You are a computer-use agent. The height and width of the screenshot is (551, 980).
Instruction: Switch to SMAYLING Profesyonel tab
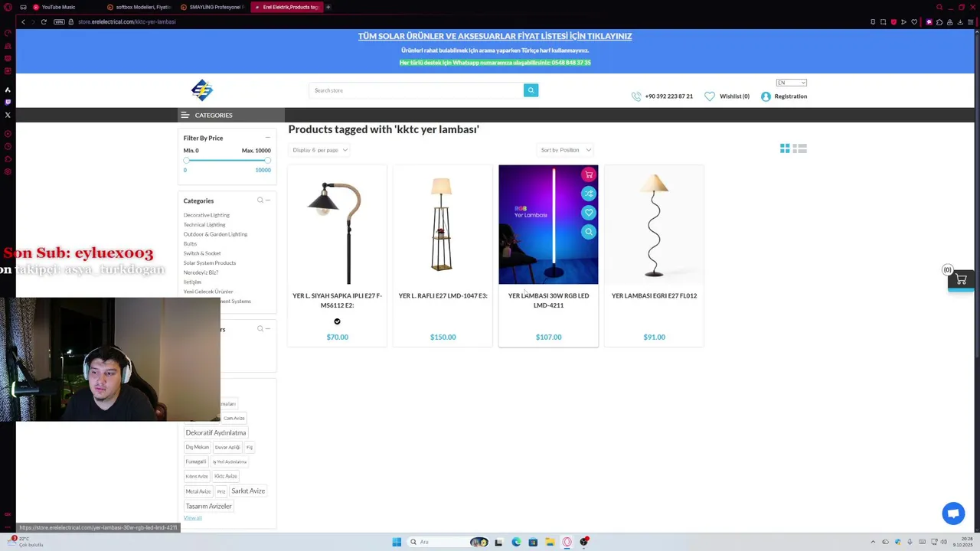[x=211, y=7]
